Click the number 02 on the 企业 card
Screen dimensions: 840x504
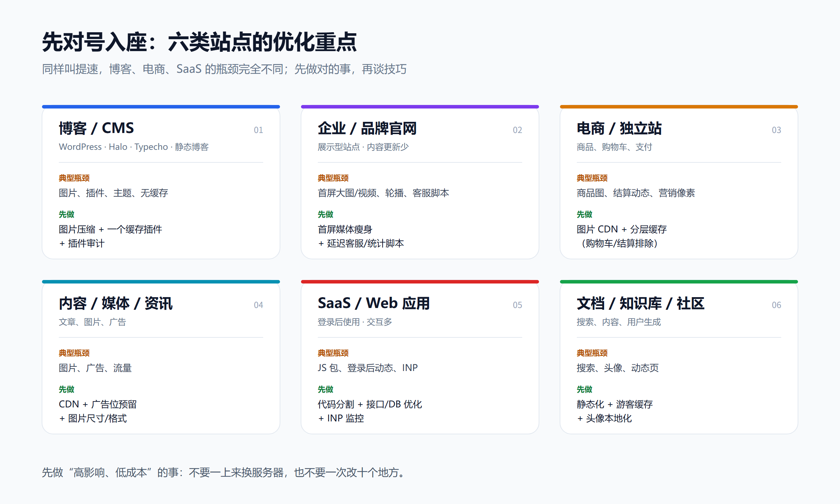tap(517, 130)
